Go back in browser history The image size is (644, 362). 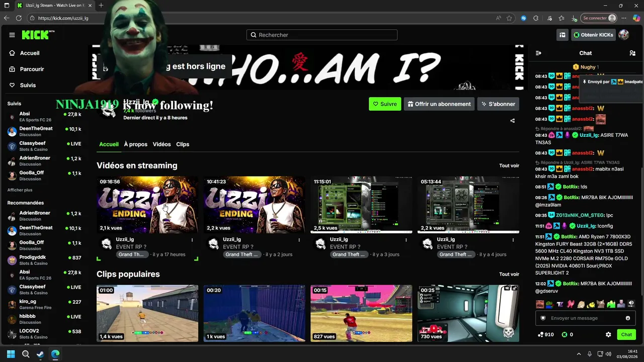point(6,18)
